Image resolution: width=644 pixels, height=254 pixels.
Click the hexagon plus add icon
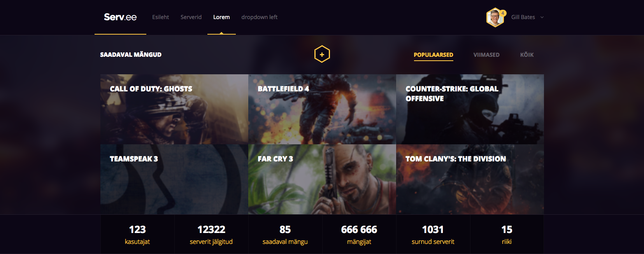pos(322,54)
